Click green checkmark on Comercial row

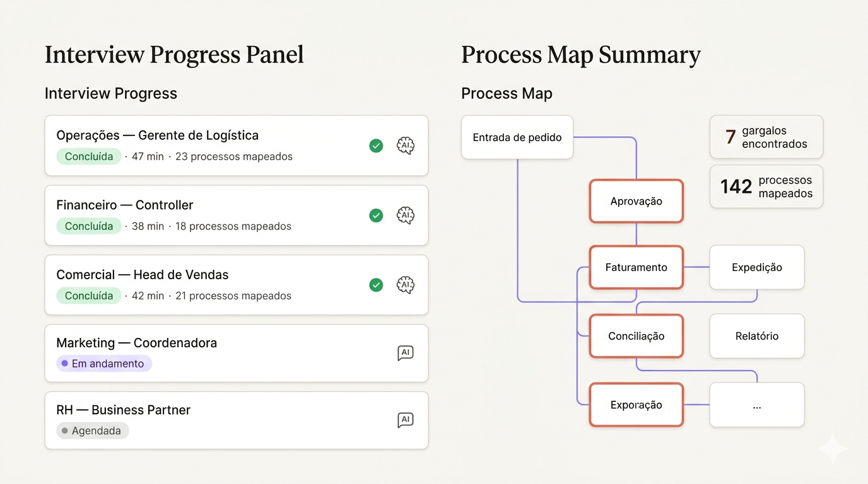376,285
